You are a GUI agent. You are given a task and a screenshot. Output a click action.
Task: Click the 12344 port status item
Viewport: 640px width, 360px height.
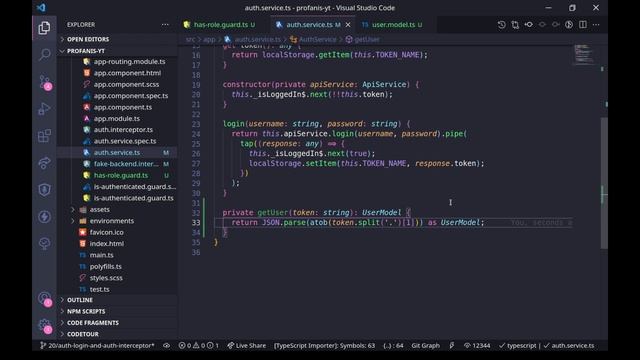click(477, 345)
